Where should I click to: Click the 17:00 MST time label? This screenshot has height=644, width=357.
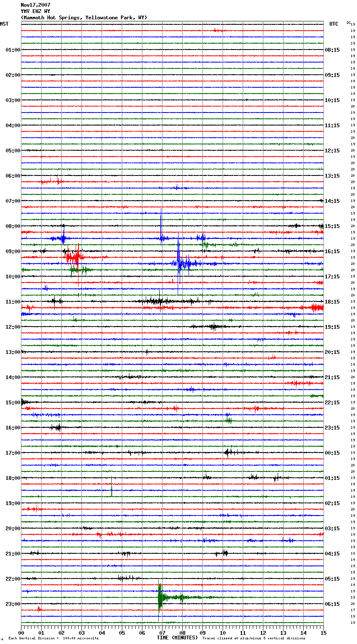13,453
